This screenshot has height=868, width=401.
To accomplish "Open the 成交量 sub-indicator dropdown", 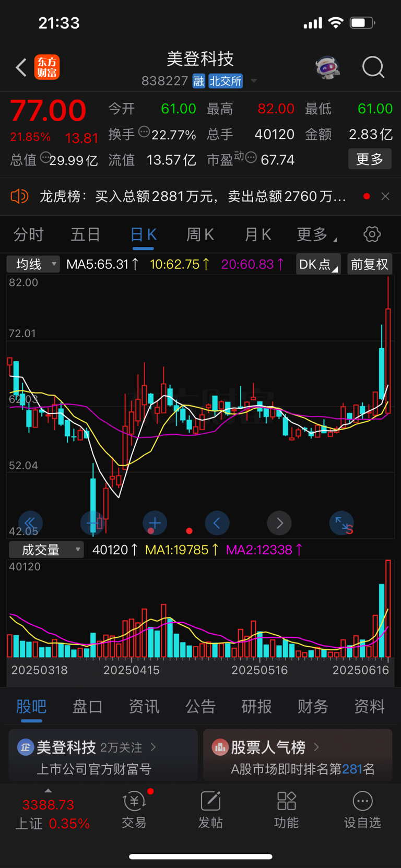I will [46, 550].
